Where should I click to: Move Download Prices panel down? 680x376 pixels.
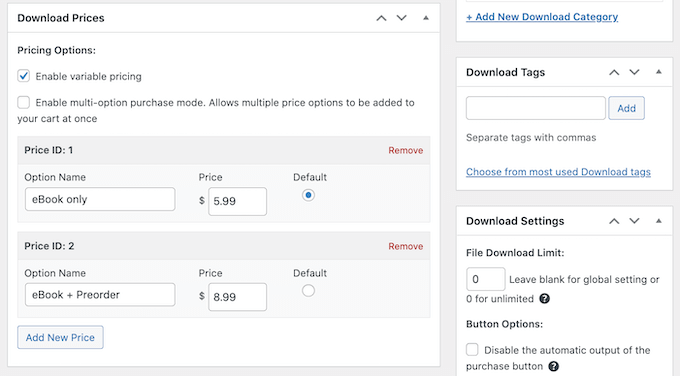[402, 18]
